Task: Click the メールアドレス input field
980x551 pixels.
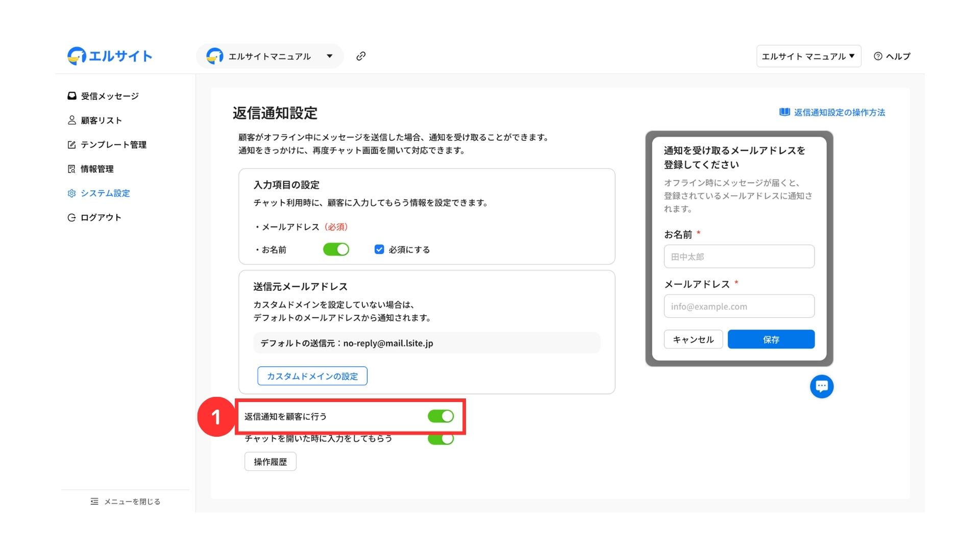Action: coord(739,307)
